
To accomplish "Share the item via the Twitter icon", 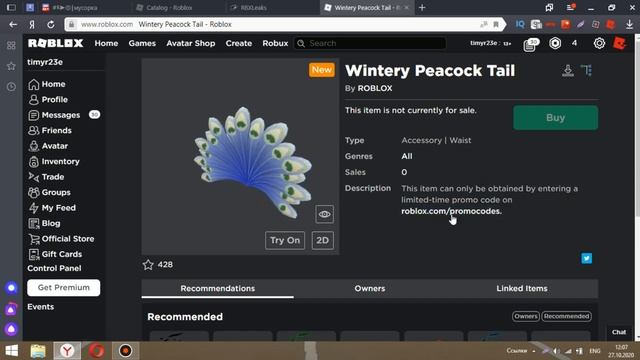I will pos(587,258).
